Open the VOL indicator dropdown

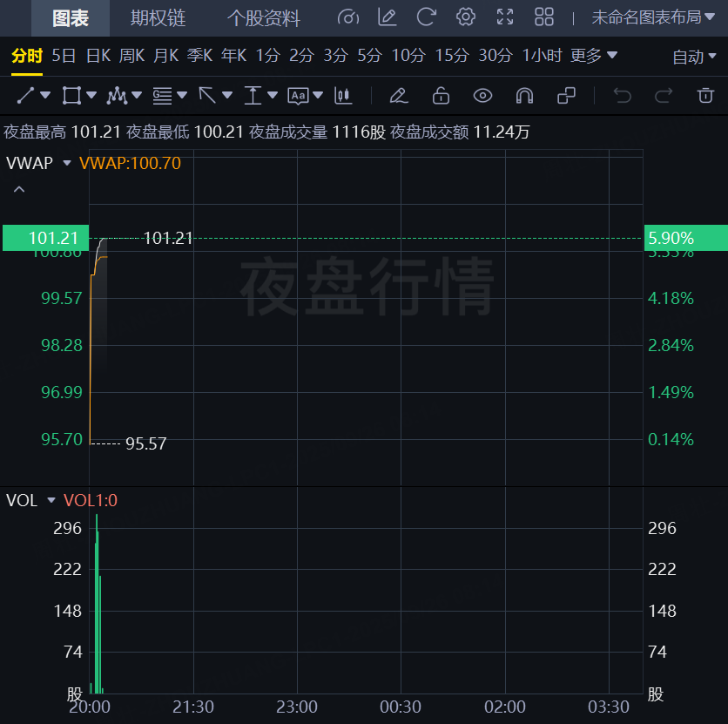pyautogui.click(x=51, y=500)
